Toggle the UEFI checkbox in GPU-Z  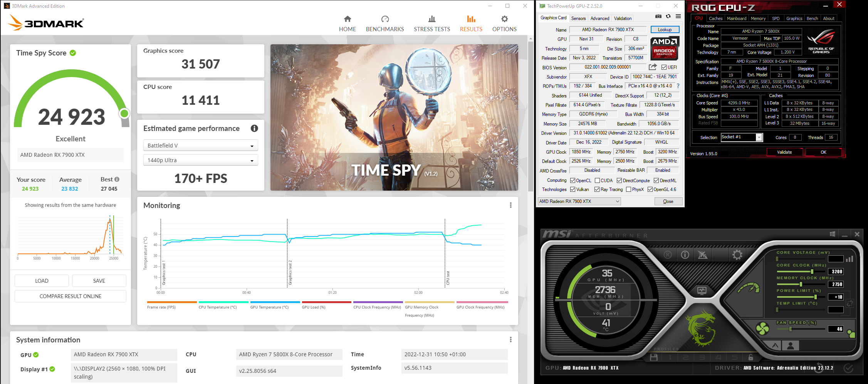pos(664,67)
